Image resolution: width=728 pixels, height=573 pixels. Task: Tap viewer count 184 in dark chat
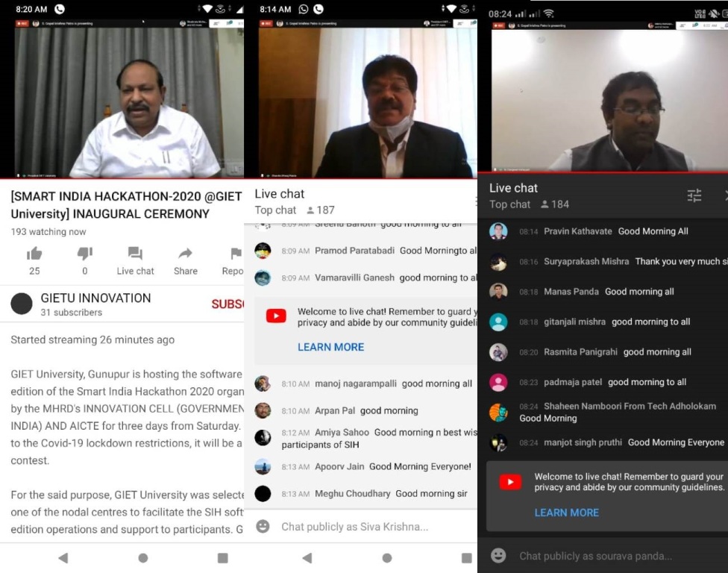coord(555,204)
